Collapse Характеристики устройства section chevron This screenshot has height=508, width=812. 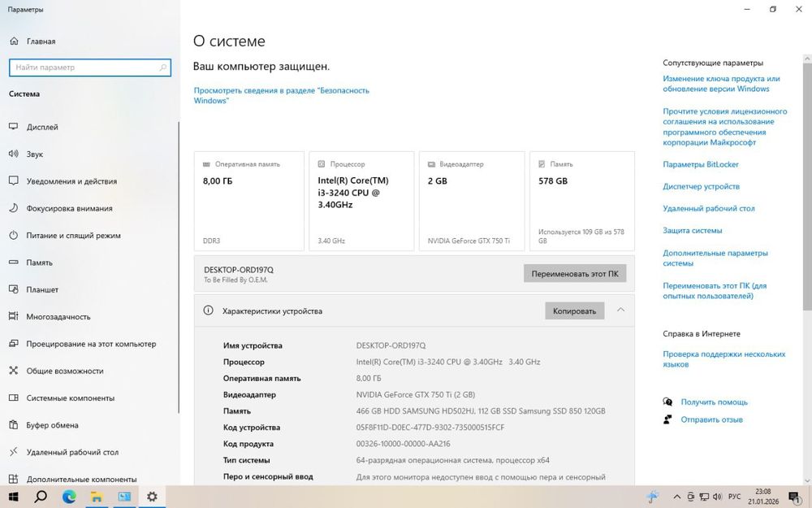click(x=620, y=310)
